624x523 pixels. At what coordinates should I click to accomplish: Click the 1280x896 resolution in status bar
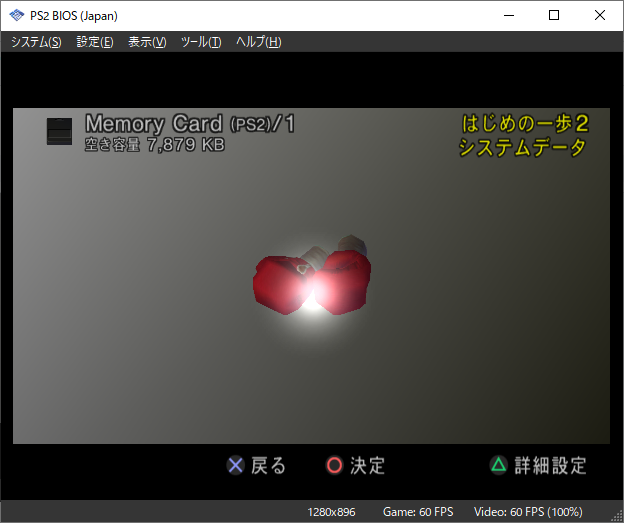pos(331,512)
